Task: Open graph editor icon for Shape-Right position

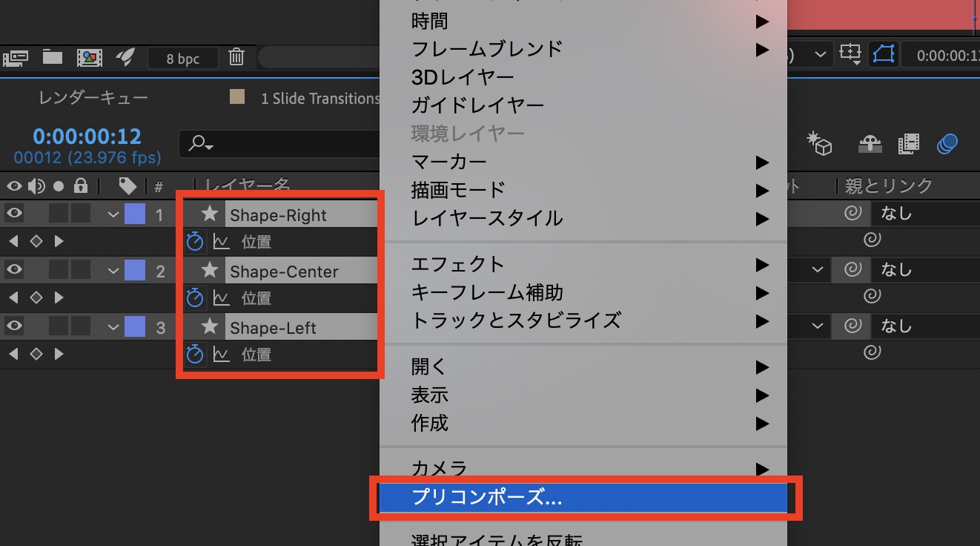Action: 221,241
